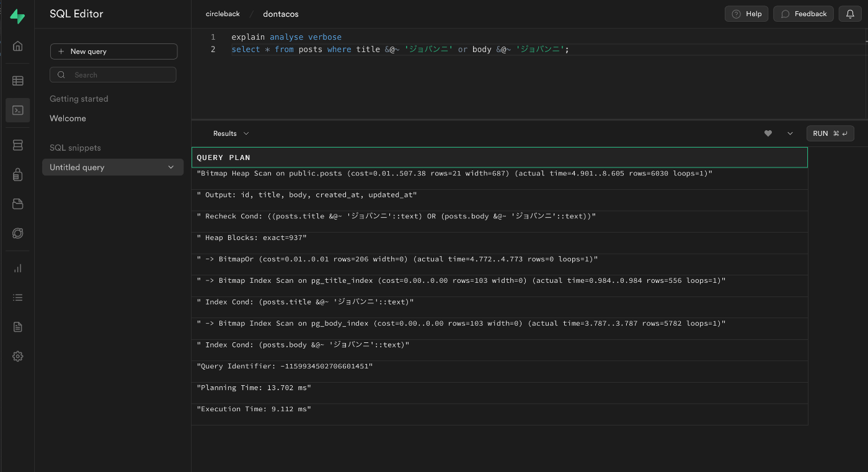Click the dontacos project breadcrumb

coord(280,14)
